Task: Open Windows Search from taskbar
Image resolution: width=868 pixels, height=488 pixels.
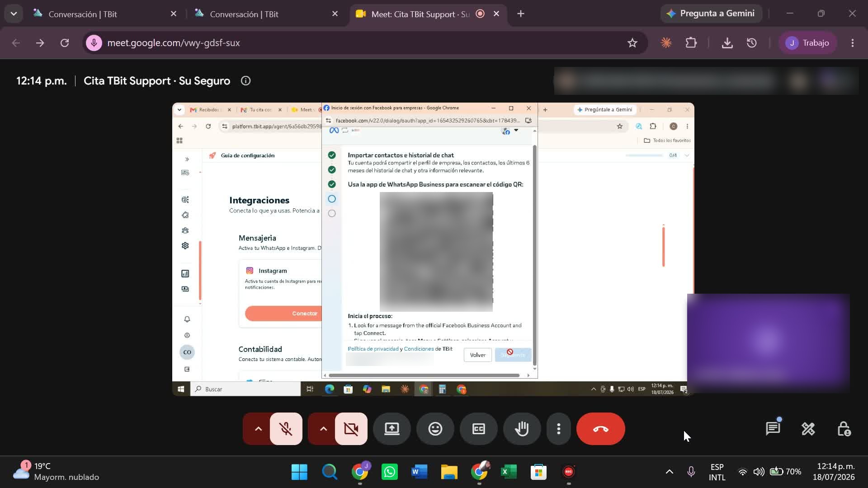Action: [x=330, y=472]
